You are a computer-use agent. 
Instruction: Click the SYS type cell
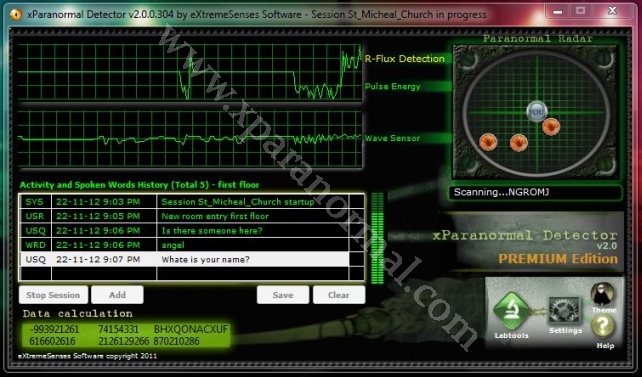(x=35, y=202)
